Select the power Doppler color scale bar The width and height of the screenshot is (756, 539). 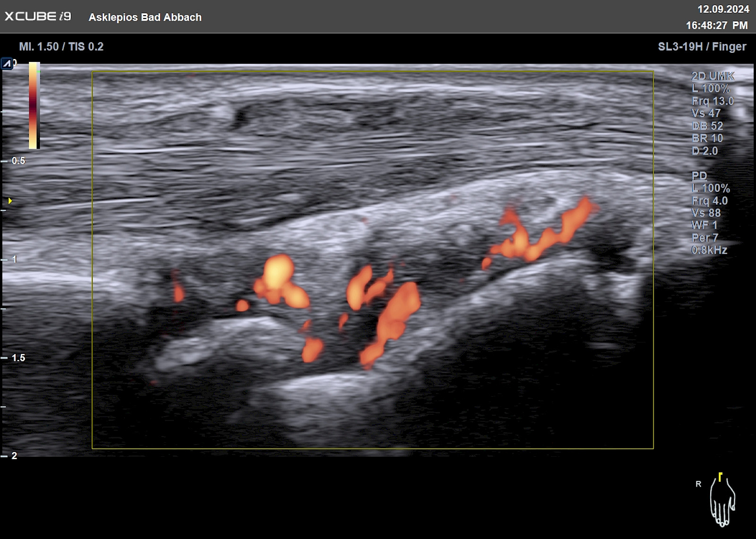click(x=34, y=105)
